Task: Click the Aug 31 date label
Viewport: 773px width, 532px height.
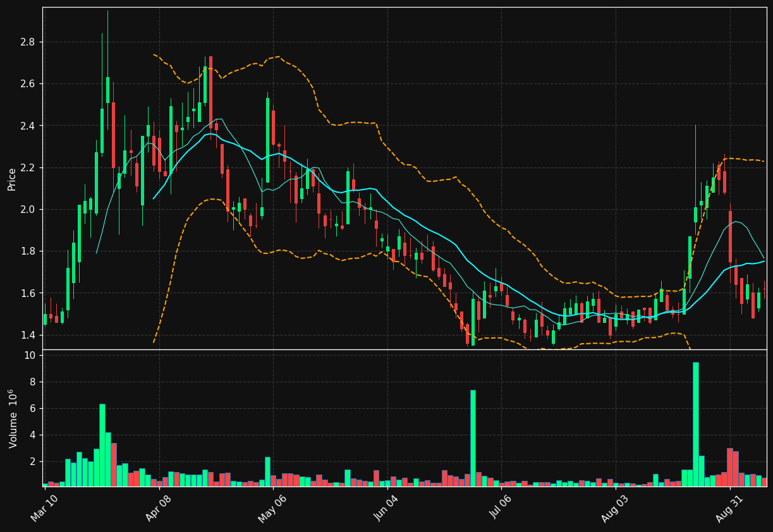Action: (729, 509)
